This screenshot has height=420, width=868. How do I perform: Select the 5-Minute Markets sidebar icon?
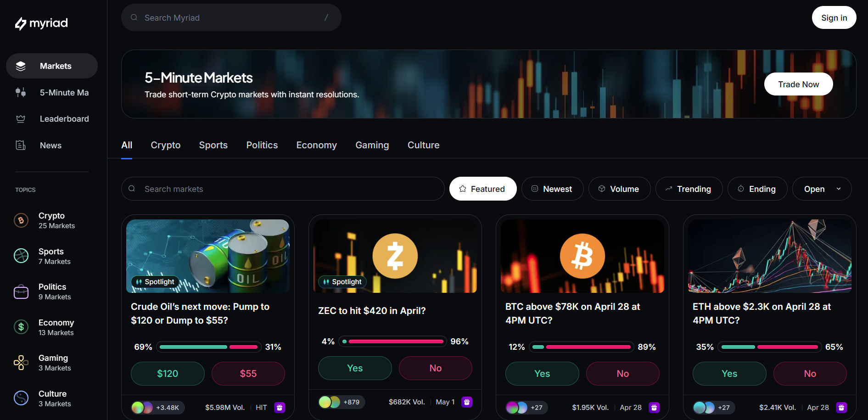21,92
